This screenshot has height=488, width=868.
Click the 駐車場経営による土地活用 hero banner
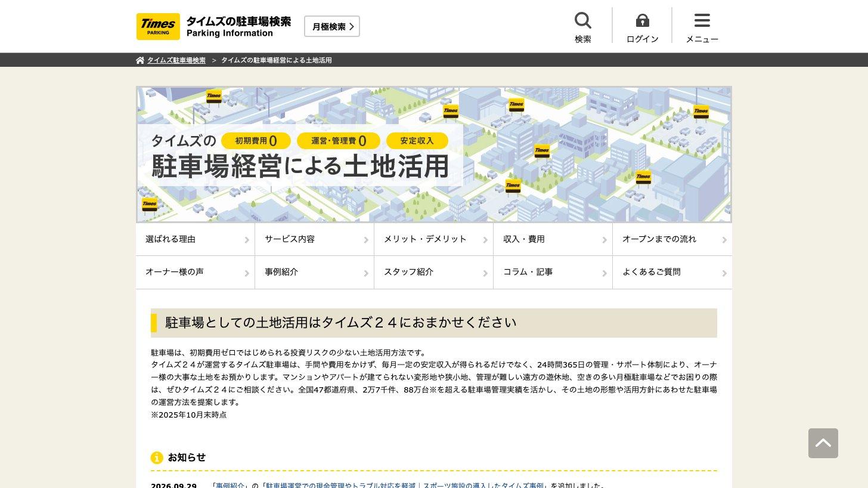[434, 155]
